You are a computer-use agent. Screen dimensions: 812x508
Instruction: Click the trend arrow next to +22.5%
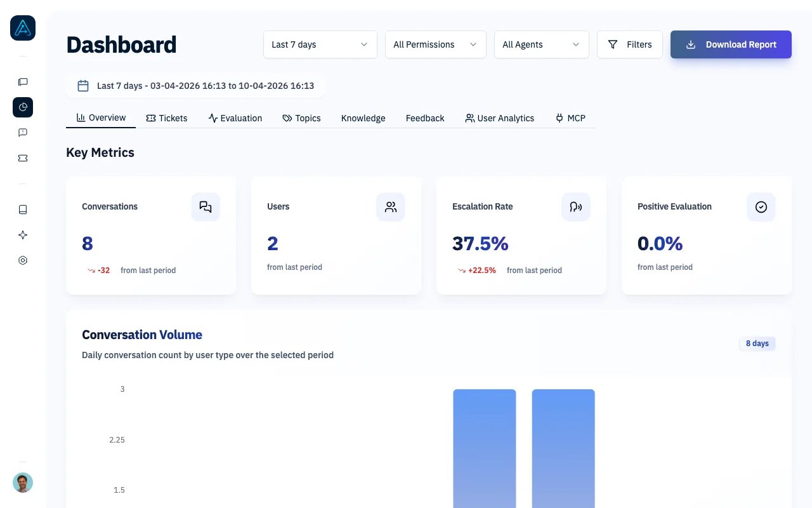[462, 271]
